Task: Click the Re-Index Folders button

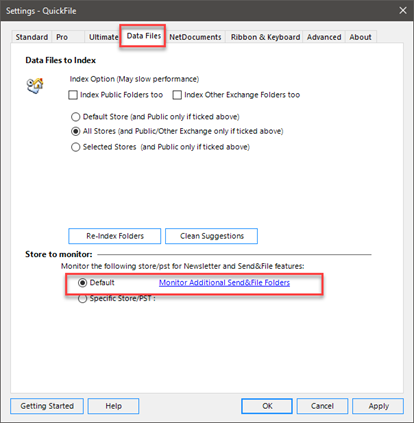Action: click(115, 236)
